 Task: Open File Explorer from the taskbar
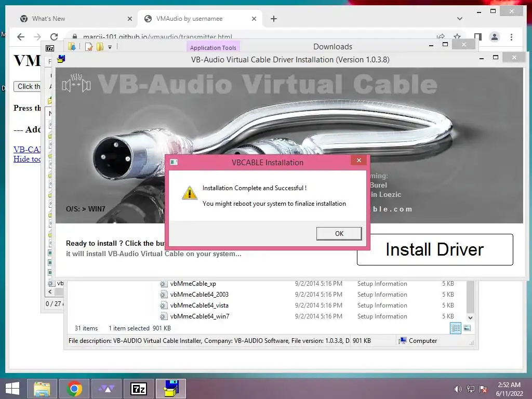pyautogui.click(x=42, y=389)
